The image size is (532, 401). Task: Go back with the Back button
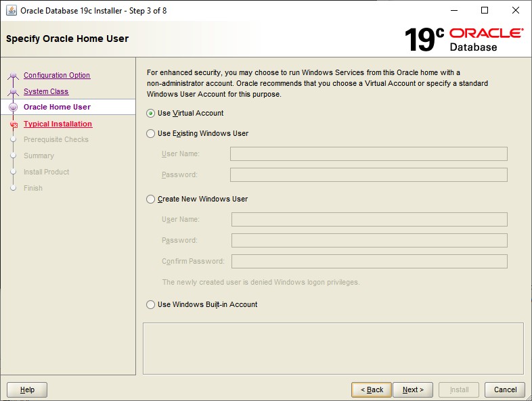pyautogui.click(x=372, y=390)
